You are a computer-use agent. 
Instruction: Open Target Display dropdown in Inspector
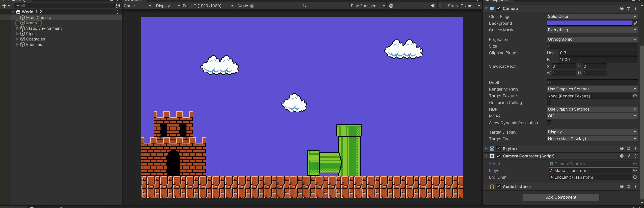click(592, 132)
